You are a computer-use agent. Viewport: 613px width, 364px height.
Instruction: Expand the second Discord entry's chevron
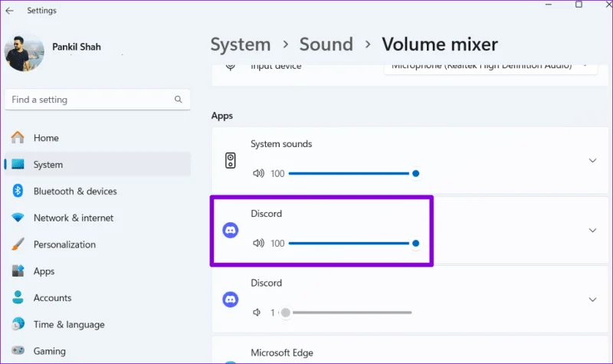592,300
